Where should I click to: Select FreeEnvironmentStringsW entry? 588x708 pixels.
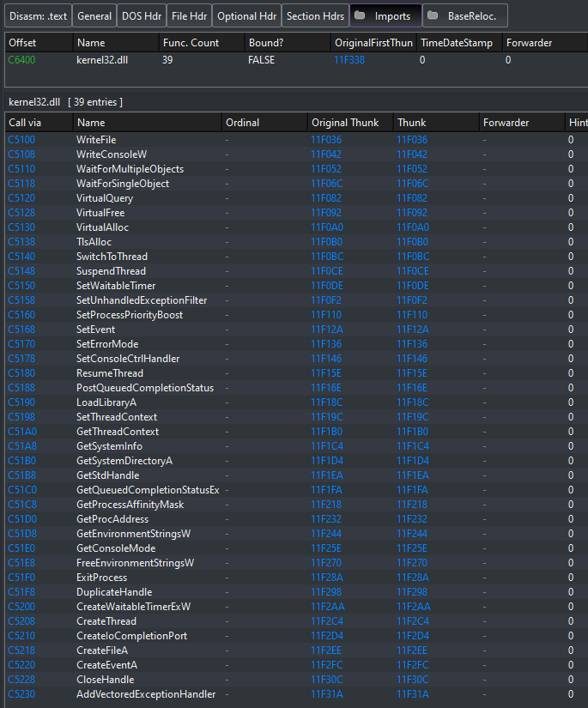click(x=296, y=563)
